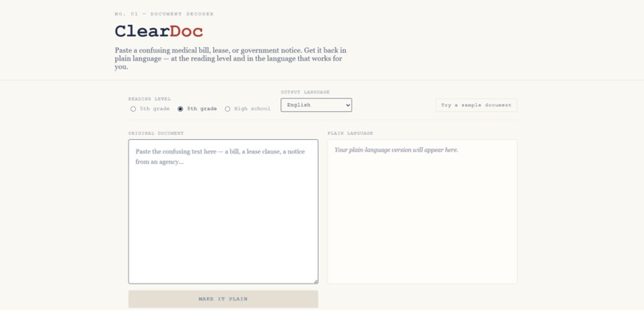Image resolution: width=644 pixels, height=310 pixels.
Task: Click the Make It Plain button
Action: coord(223,299)
